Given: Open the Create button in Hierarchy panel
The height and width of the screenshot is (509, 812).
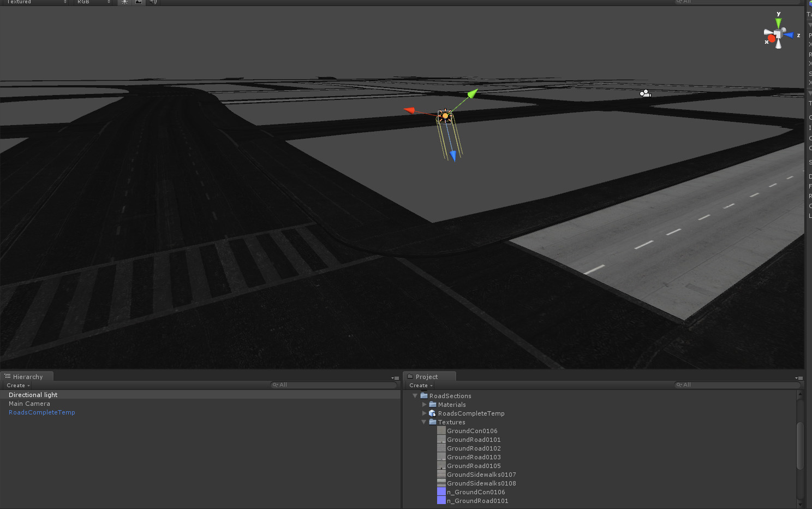Looking at the screenshot, I should [x=18, y=386].
